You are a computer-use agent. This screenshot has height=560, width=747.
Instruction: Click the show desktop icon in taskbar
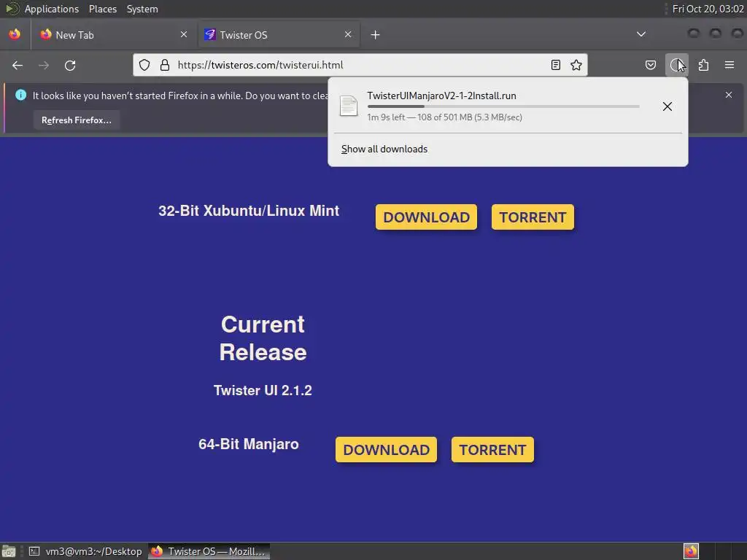(x=9, y=551)
